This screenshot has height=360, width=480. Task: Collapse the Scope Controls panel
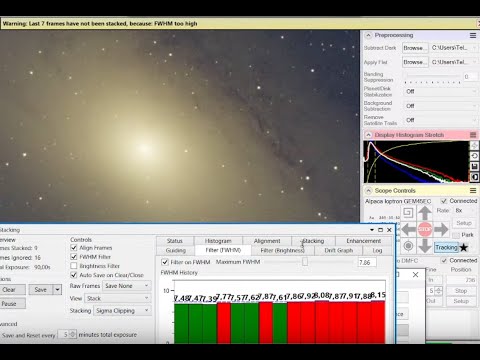368,191
